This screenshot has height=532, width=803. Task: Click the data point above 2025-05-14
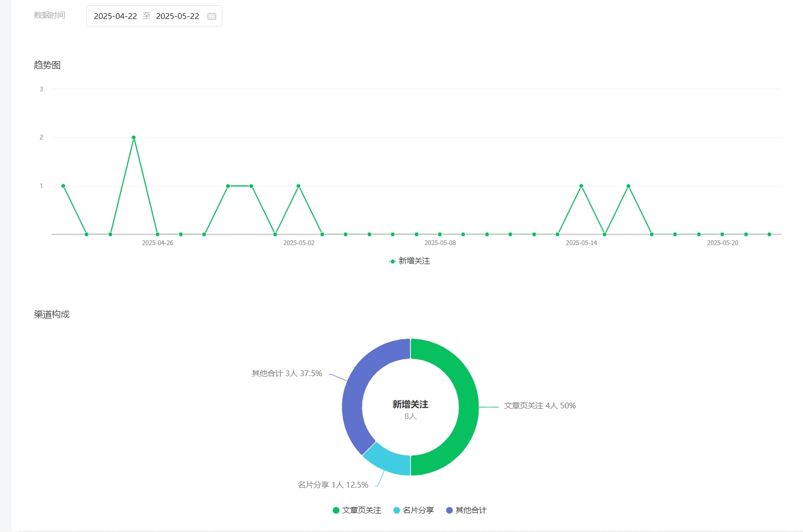click(x=581, y=186)
